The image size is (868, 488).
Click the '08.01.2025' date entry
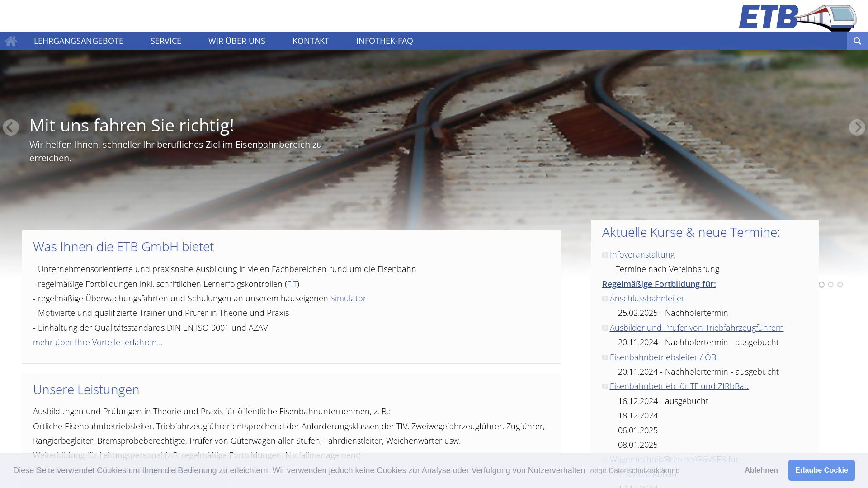coord(638,445)
